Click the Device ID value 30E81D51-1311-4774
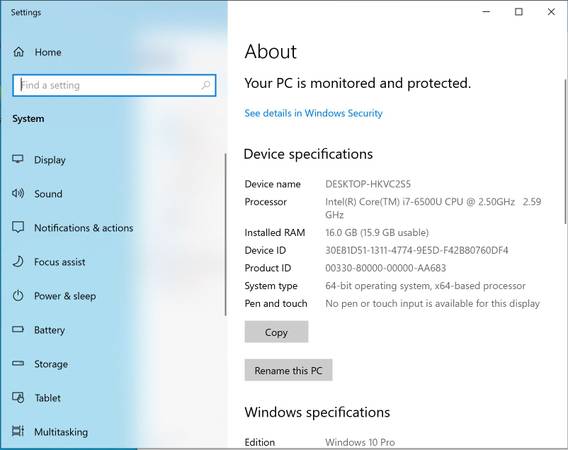This screenshot has width=568, height=450. click(x=417, y=250)
